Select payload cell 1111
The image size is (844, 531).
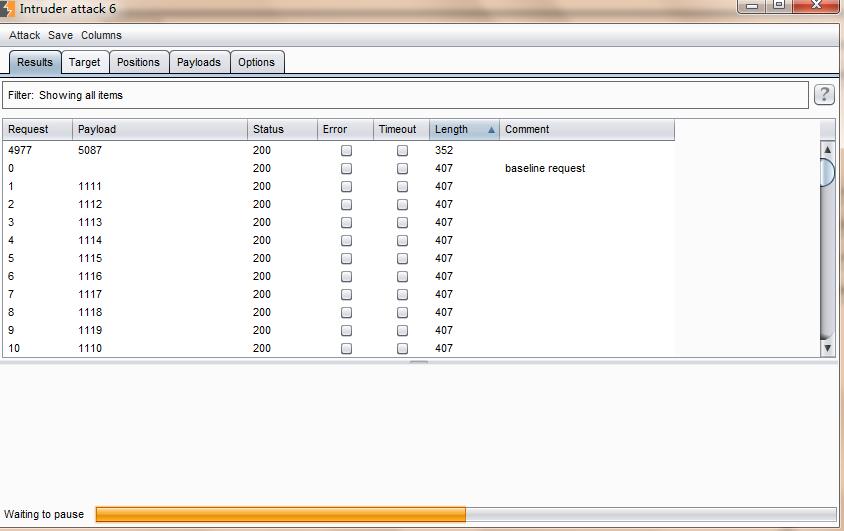tap(90, 186)
